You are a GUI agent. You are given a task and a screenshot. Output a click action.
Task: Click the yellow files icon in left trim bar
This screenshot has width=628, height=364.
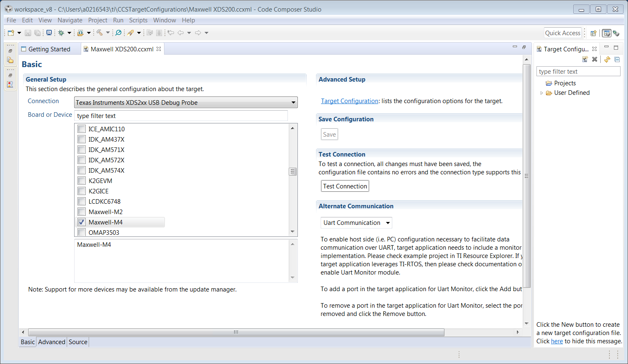point(10,60)
